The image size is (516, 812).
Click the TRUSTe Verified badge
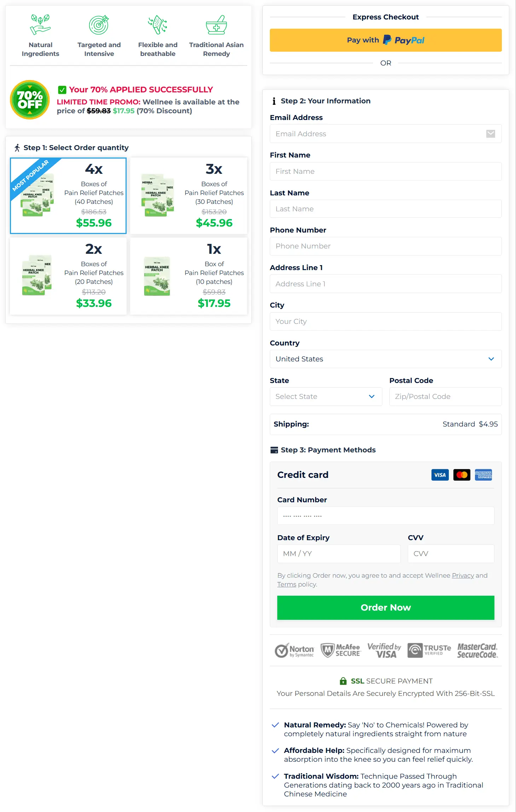tap(429, 651)
